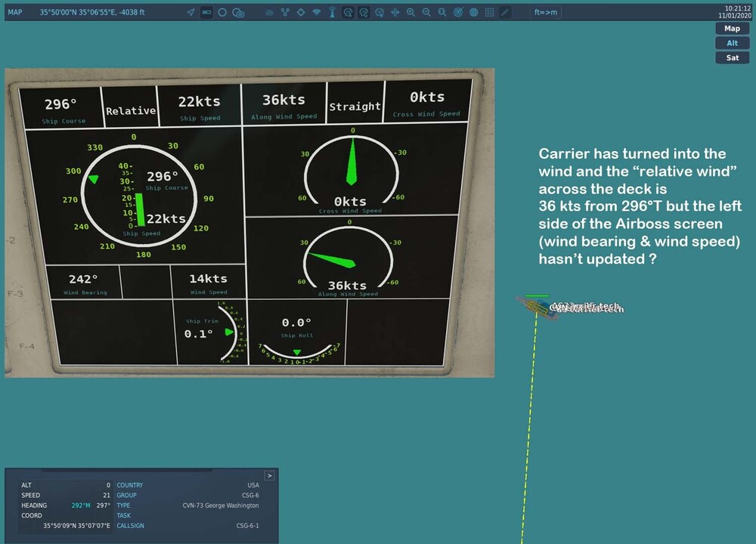The height and width of the screenshot is (544, 756).
Task: Click the carrier unit icon on the map
Action: (537, 307)
